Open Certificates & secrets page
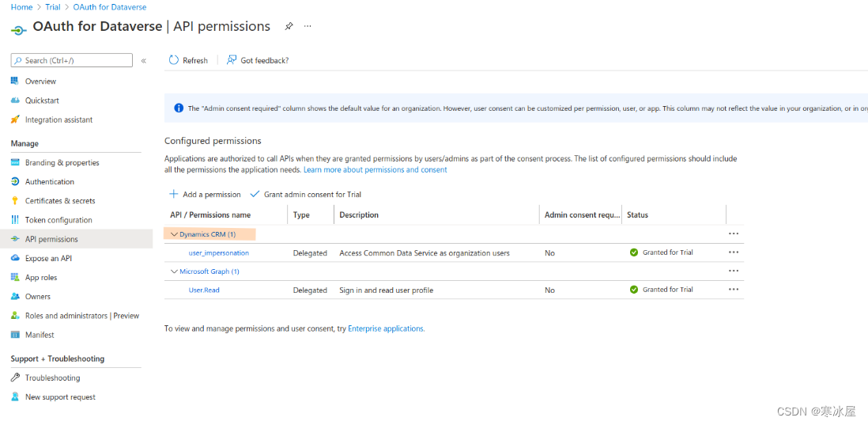Image resolution: width=868 pixels, height=425 pixels. click(x=60, y=200)
